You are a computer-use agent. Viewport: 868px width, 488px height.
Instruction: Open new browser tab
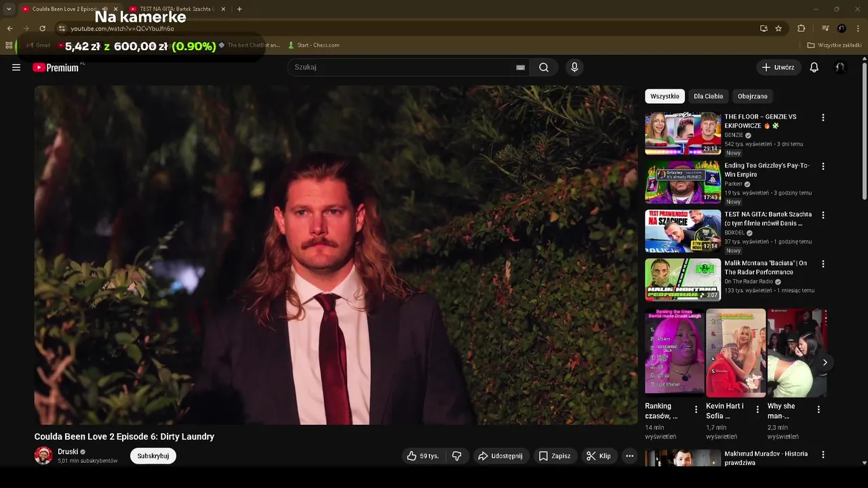(x=239, y=9)
